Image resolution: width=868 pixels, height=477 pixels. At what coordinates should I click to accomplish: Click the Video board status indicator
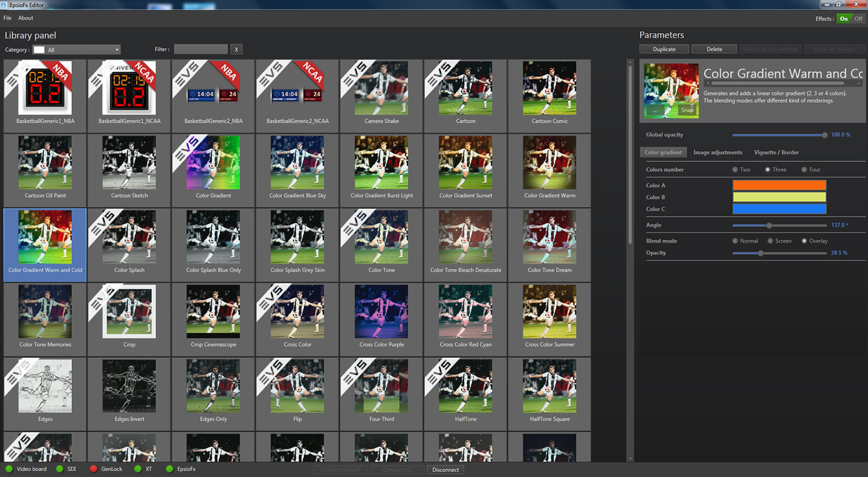tap(9, 469)
